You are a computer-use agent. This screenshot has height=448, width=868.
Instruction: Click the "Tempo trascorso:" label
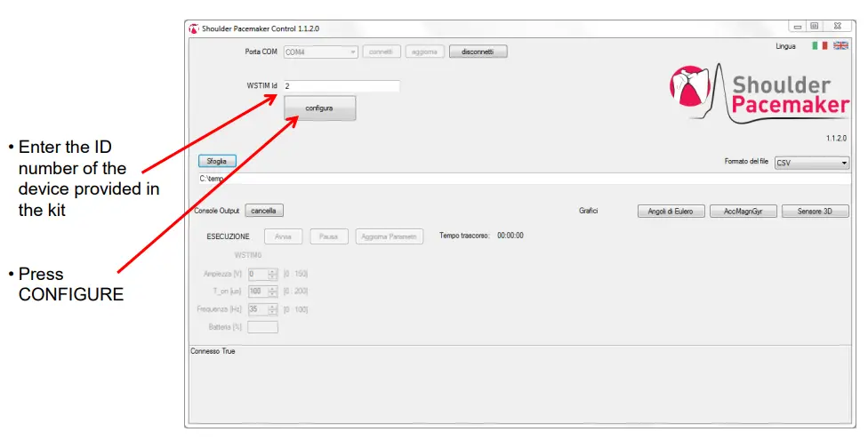pos(464,236)
